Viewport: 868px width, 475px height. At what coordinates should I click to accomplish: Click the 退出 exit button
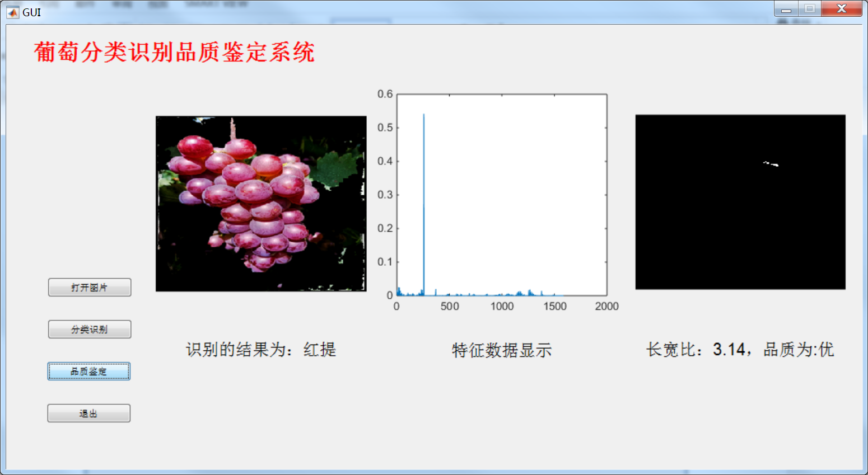[89, 413]
